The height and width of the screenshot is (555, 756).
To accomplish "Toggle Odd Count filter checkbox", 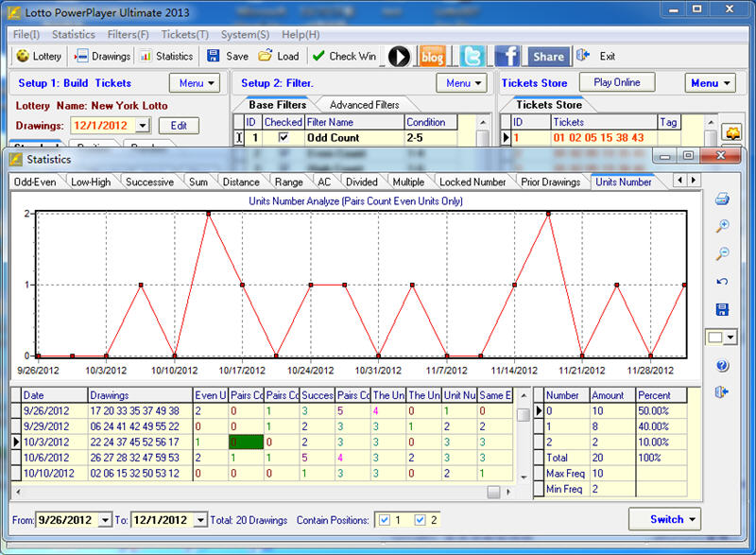I will coord(283,137).
